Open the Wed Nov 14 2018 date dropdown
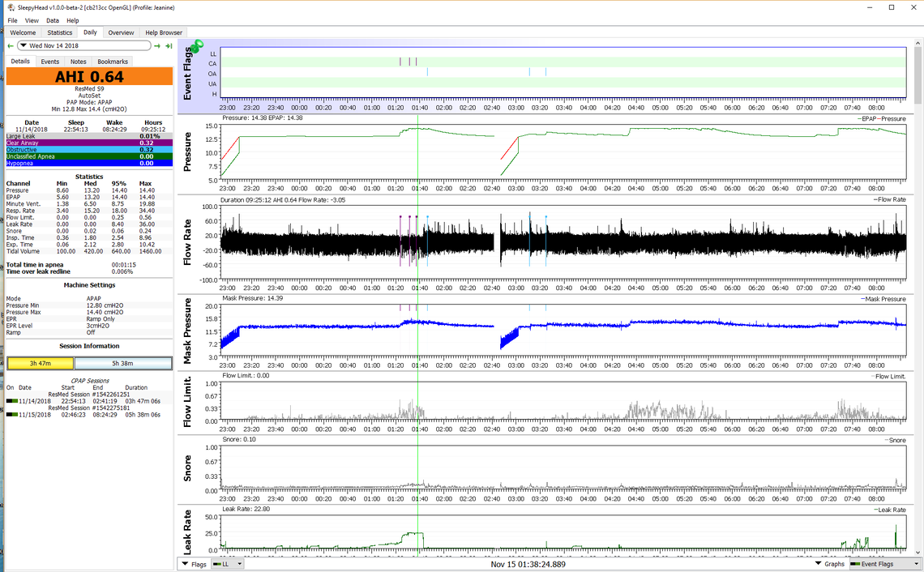This screenshot has height=572, width=924. pyautogui.click(x=84, y=46)
